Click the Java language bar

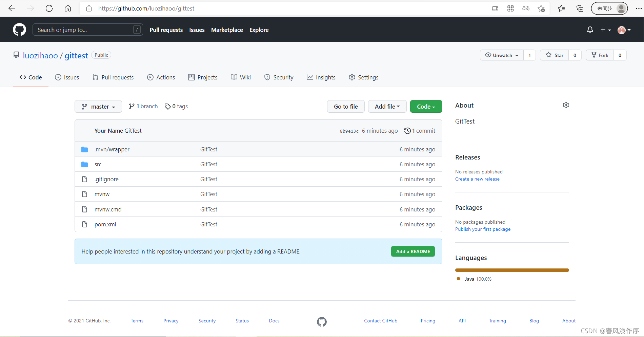tap(512, 270)
